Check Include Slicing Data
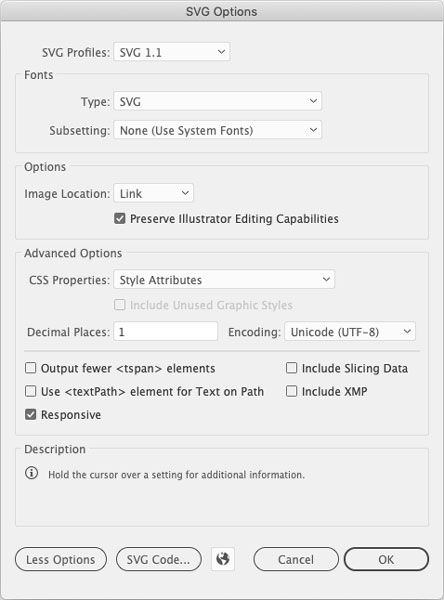 pos(291,368)
